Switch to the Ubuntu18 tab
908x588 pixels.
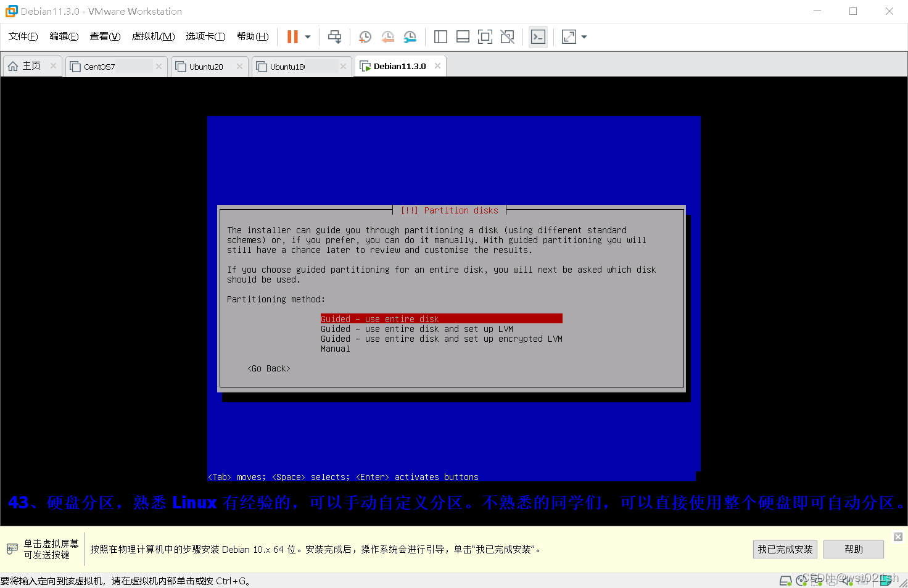[x=301, y=66]
